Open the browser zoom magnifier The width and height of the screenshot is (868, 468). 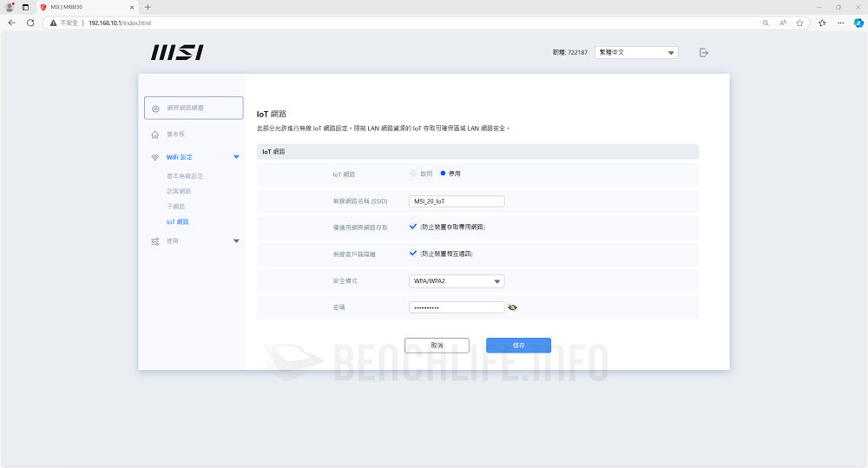(766, 23)
